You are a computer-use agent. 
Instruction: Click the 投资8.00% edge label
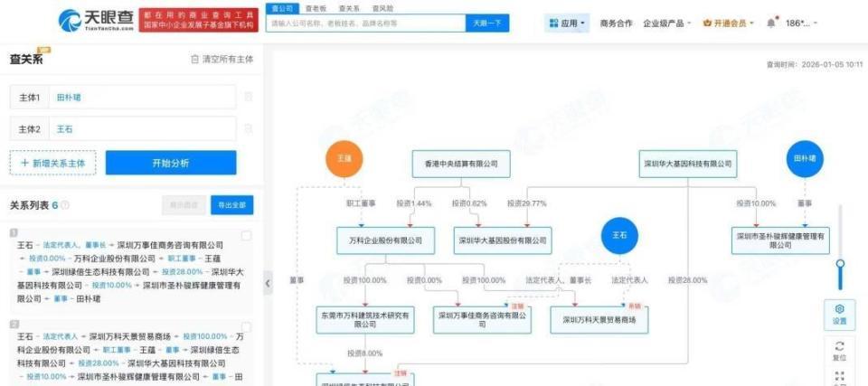click(x=364, y=353)
